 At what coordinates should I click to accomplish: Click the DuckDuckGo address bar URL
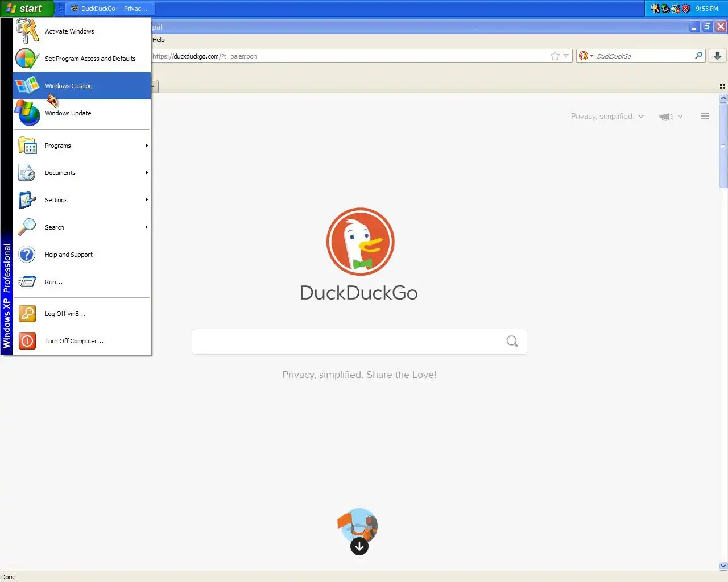(205, 56)
